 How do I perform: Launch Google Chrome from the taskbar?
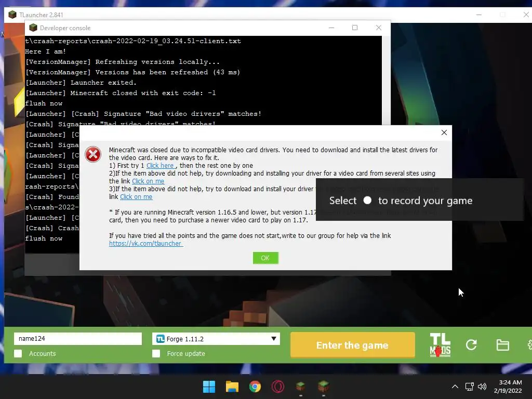point(255,387)
